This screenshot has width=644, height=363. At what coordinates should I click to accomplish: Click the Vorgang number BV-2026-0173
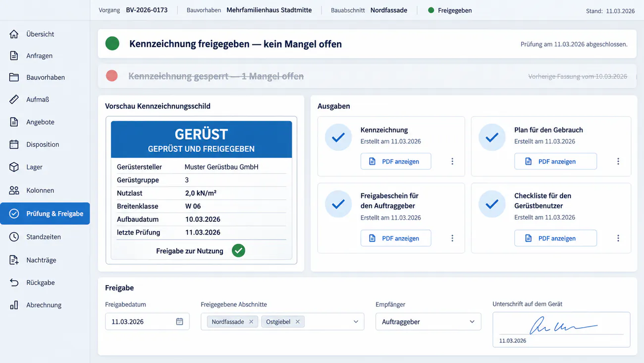147,10
